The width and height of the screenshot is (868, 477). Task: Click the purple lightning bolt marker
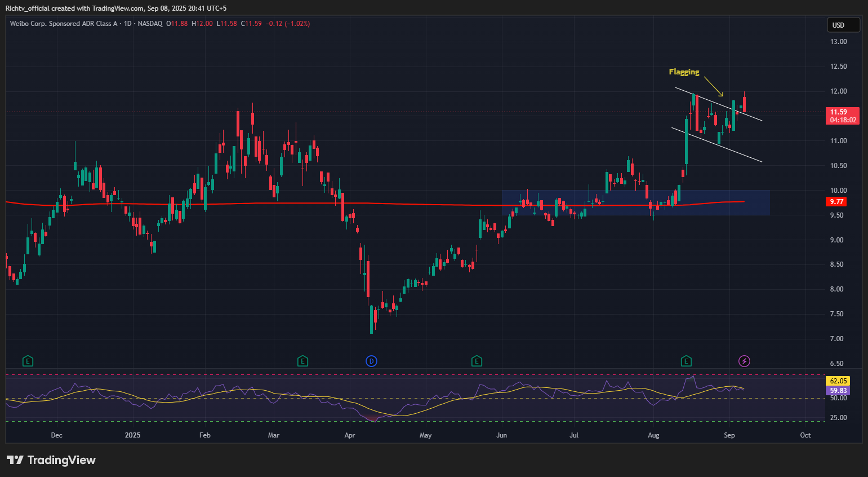744,361
